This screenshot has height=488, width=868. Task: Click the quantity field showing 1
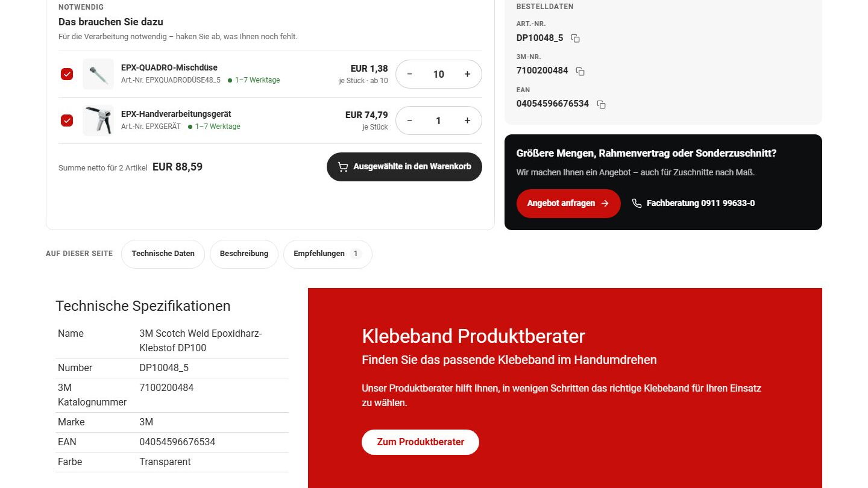point(438,120)
